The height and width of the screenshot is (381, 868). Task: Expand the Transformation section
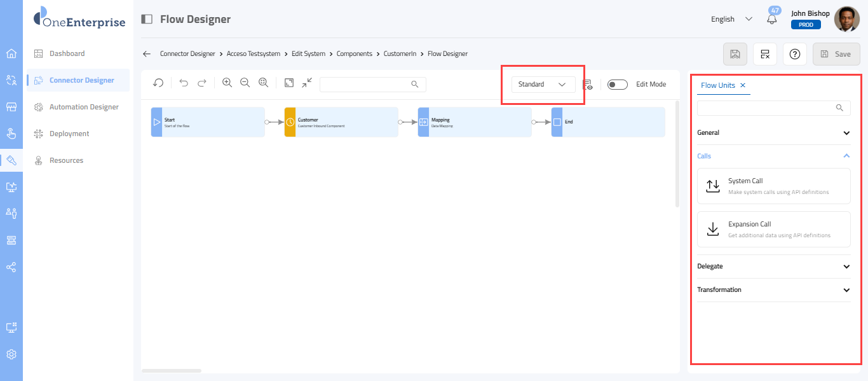(x=846, y=290)
